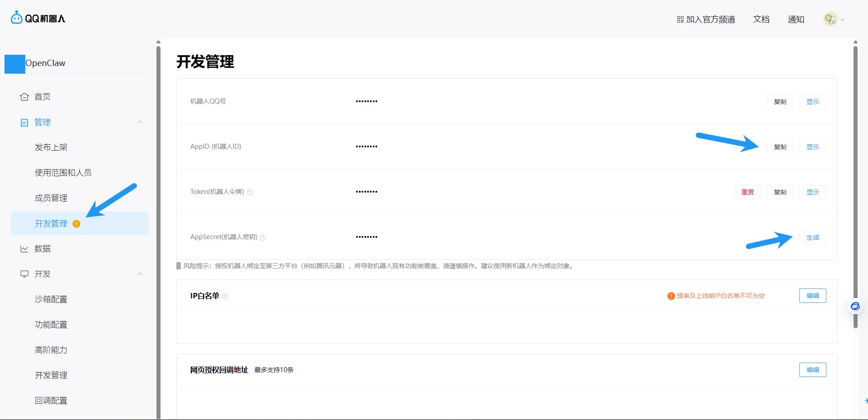Show the hidden 机器人QQ号 value
The image size is (868, 420).
tap(812, 102)
